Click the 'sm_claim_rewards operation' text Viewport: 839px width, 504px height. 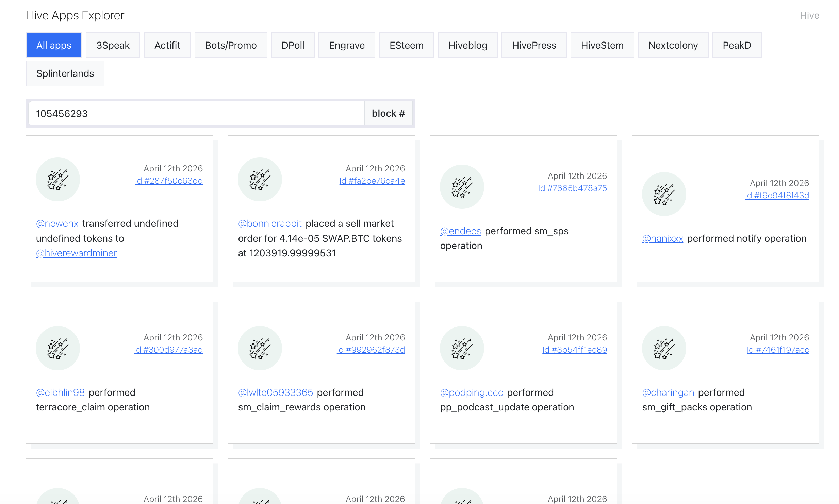tap(302, 407)
